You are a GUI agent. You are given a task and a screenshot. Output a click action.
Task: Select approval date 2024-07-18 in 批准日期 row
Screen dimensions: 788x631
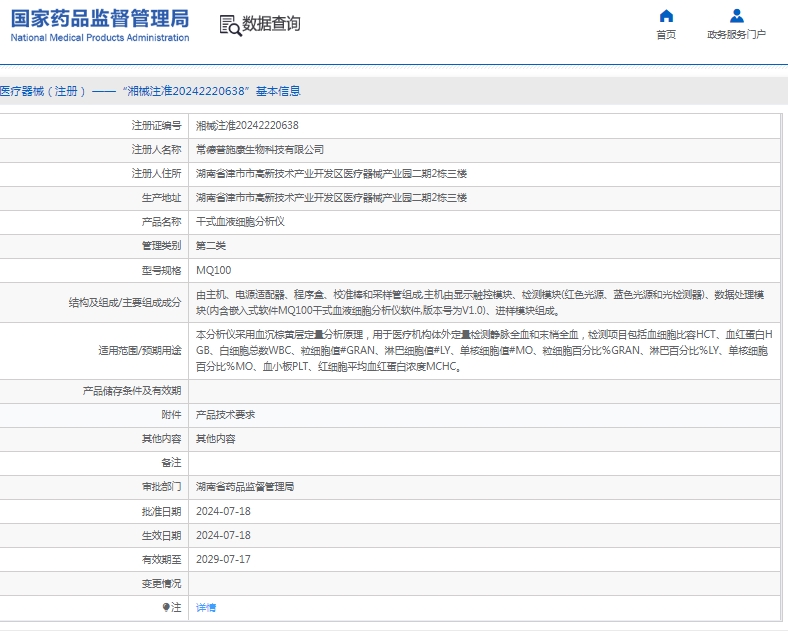tap(223, 511)
